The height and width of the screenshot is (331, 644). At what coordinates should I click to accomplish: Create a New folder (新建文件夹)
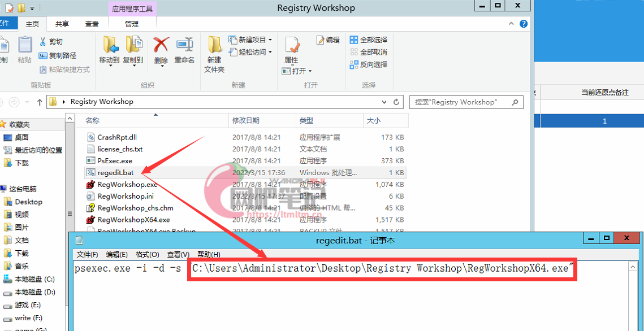(214, 54)
